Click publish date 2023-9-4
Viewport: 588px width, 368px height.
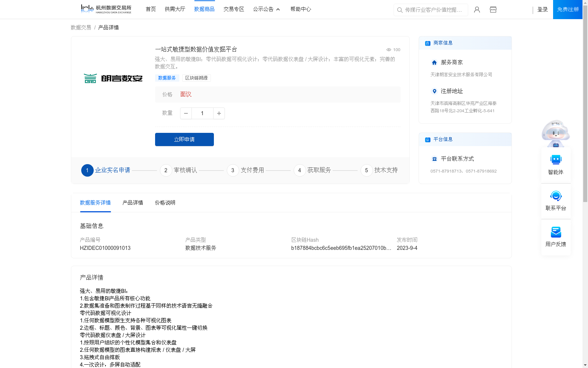(x=407, y=248)
